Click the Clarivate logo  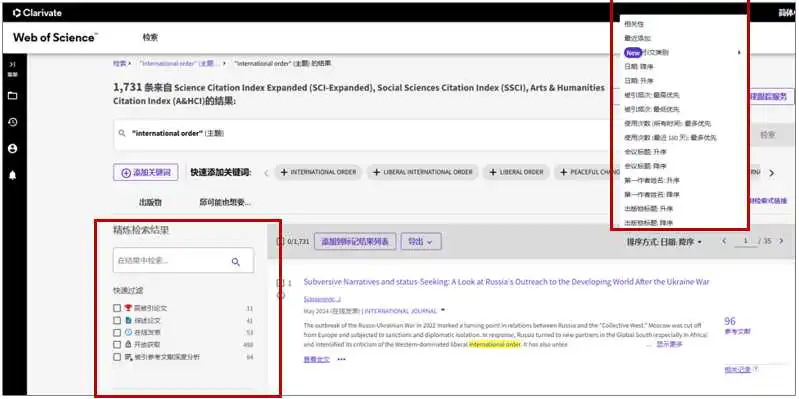tap(37, 13)
